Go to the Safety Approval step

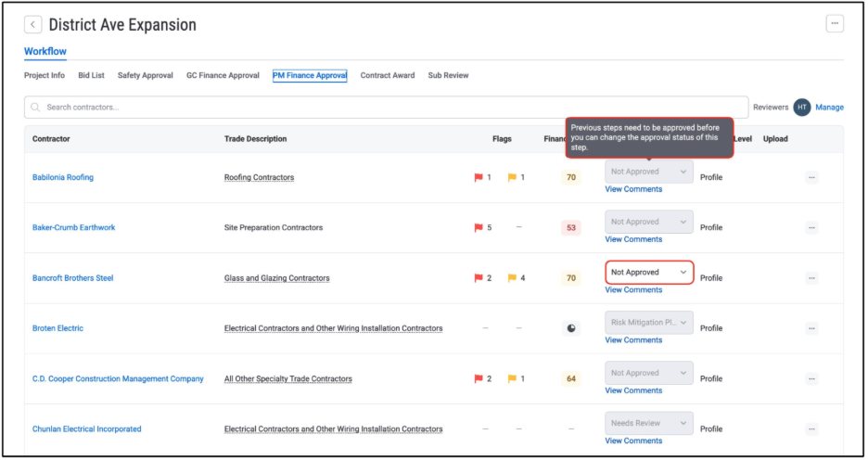click(x=145, y=75)
